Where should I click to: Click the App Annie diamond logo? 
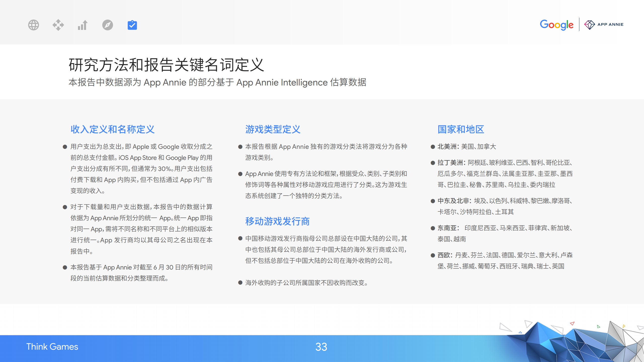589,25
